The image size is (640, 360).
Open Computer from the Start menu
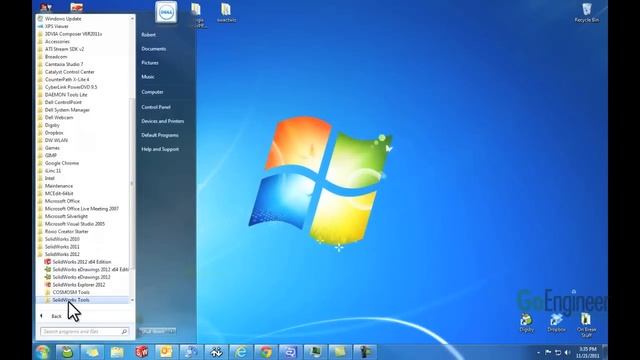(x=152, y=92)
